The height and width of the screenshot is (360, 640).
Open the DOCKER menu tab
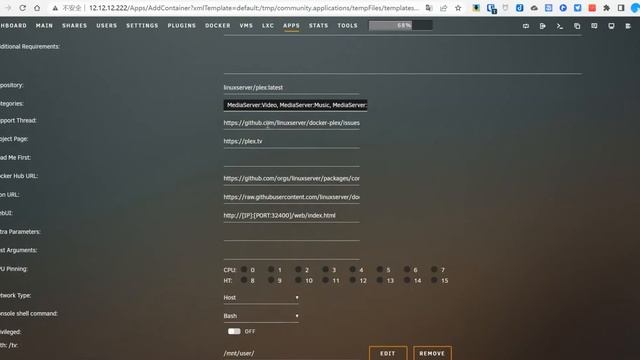point(218,25)
